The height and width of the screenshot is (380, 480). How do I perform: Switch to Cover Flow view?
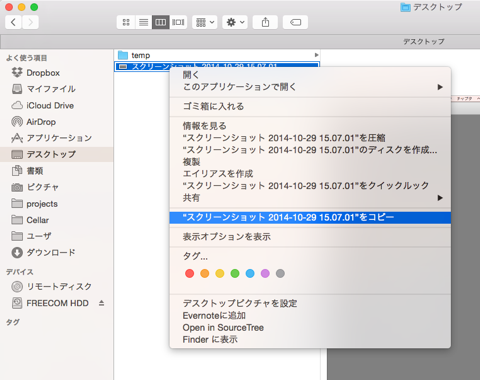click(x=178, y=22)
